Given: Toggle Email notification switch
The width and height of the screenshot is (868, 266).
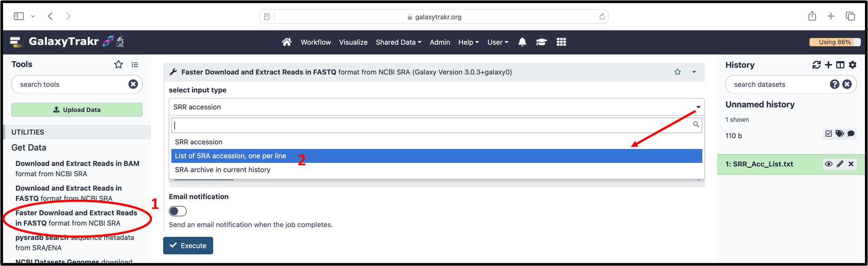Looking at the screenshot, I should (178, 211).
